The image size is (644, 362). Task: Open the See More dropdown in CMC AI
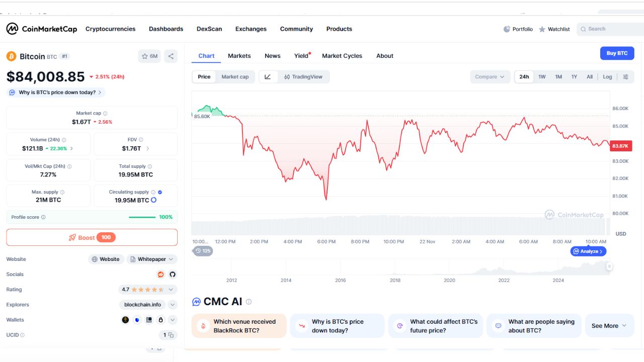click(609, 326)
